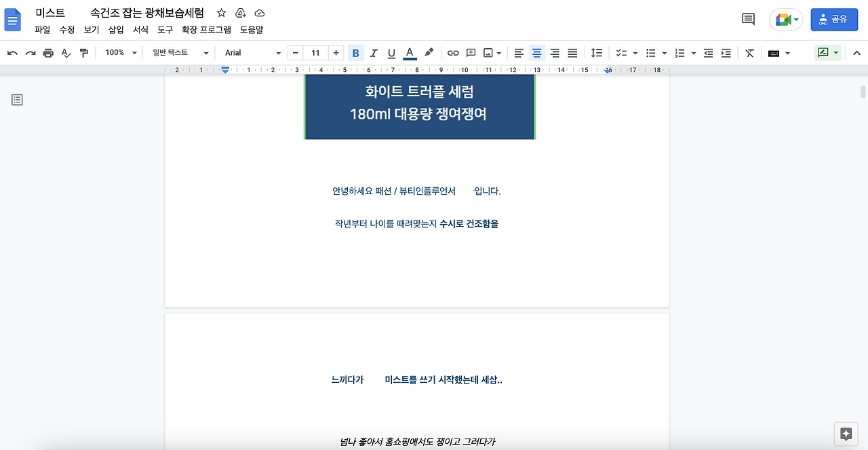Select the Paint format tool
Image resolution: width=868 pixels, height=450 pixels.
click(83, 52)
